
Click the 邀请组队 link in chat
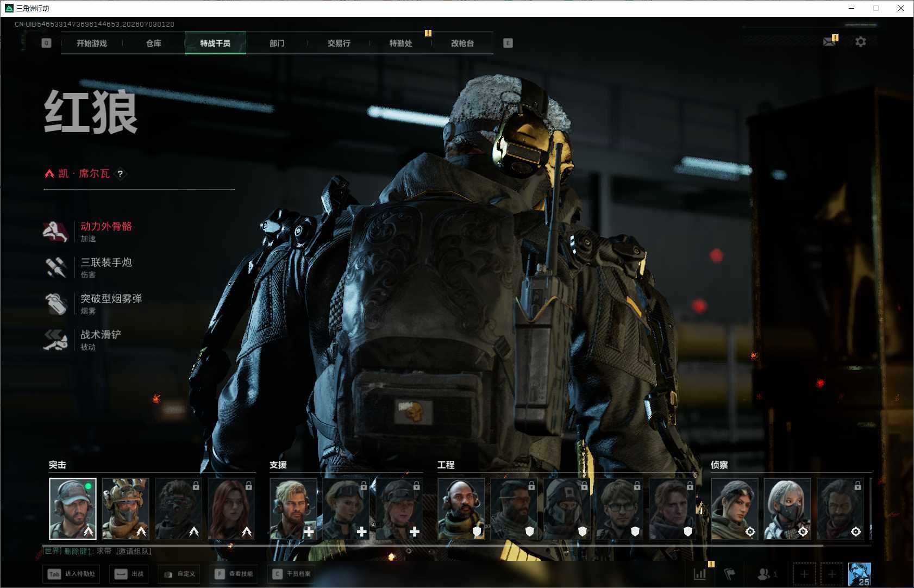pos(134,551)
